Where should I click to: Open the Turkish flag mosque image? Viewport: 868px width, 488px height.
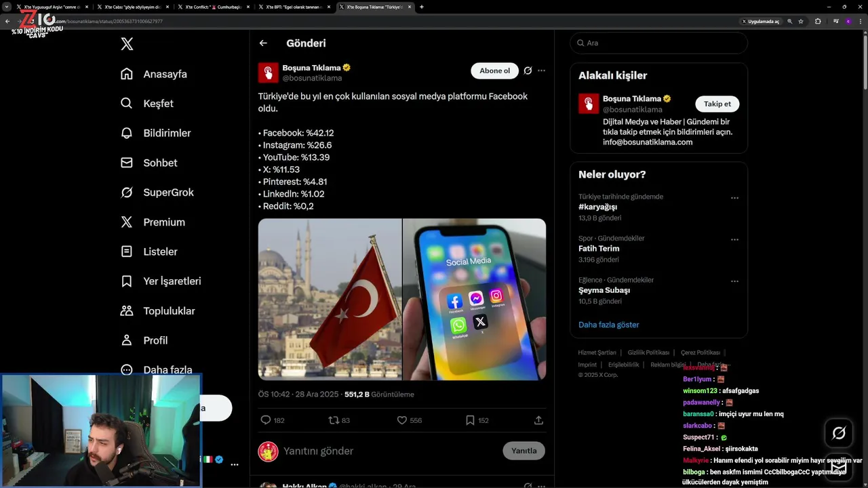click(x=330, y=299)
